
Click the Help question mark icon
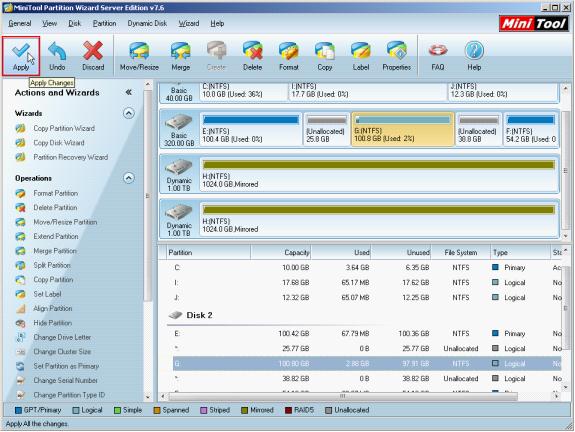click(x=474, y=51)
